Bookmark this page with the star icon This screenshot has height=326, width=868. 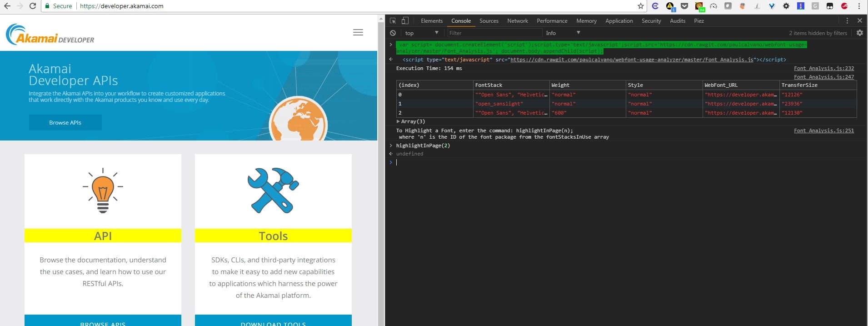tap(640, 6)
